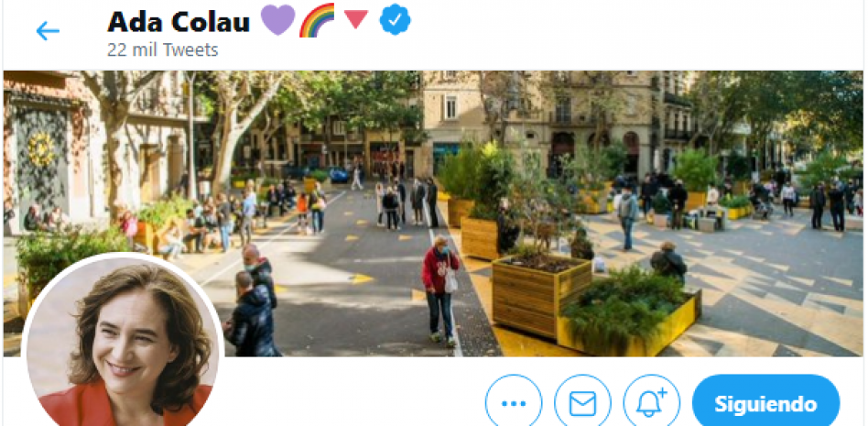Click the woman in red in banner
This screenshot has height=426, width=868.
(x=440, y=290)
